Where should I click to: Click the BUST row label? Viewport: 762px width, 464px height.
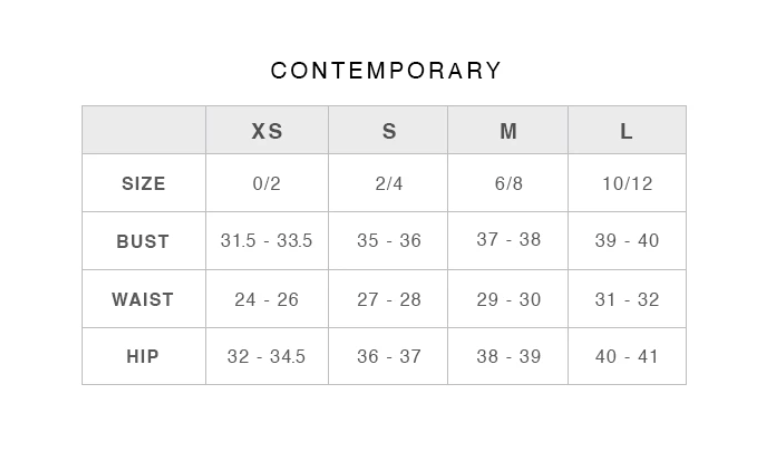pos(143,241)
